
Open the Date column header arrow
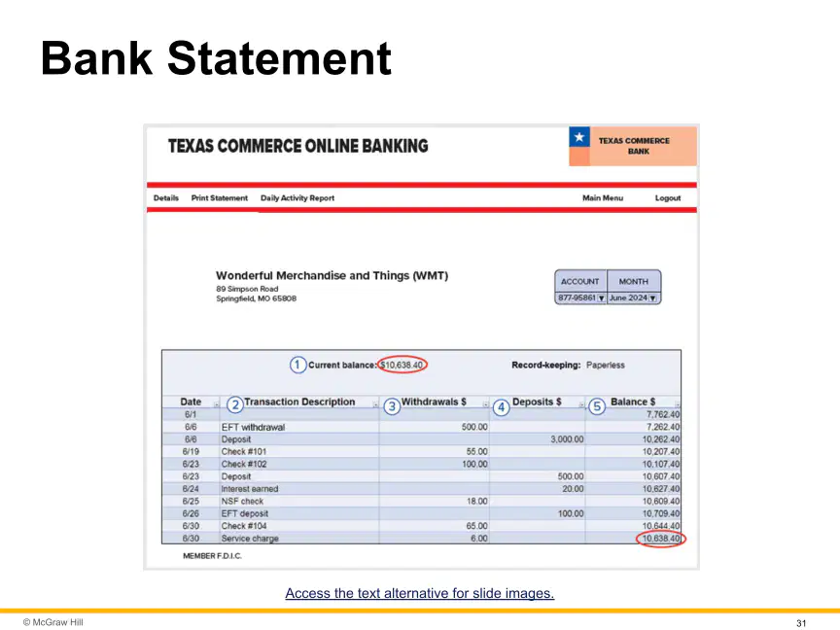pyautogui.click(x=217, y=404)
